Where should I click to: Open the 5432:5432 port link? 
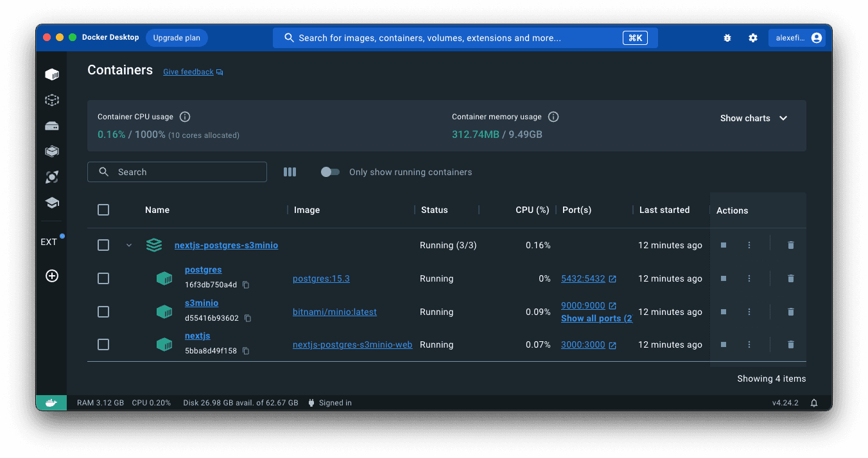583,278
